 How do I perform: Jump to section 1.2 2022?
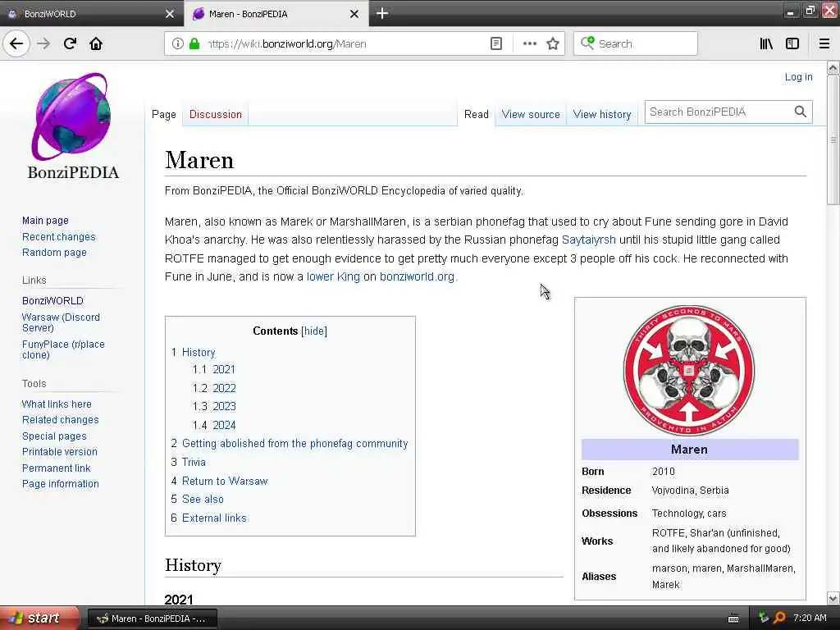coord(214,388)
